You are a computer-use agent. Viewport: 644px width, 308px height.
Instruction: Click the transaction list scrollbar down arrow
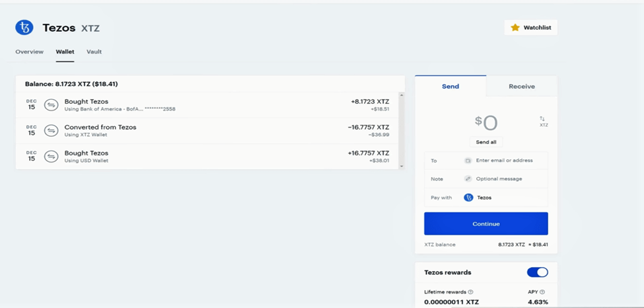pos(402,166)
